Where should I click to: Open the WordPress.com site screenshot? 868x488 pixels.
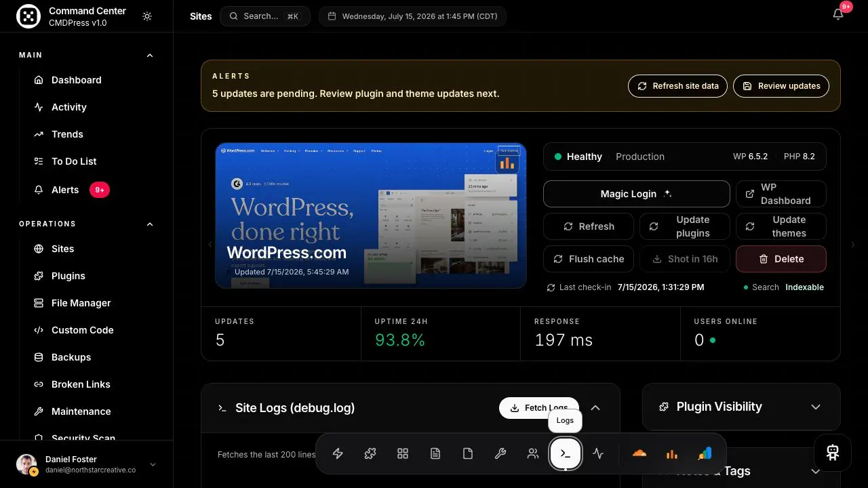click(371, 216)
